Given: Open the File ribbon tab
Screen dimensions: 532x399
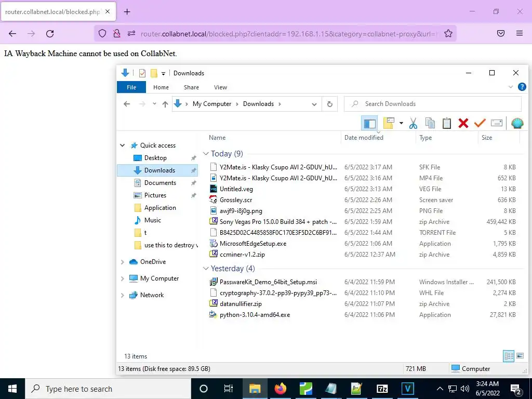Looking at the screenshot, I should 131,87.
